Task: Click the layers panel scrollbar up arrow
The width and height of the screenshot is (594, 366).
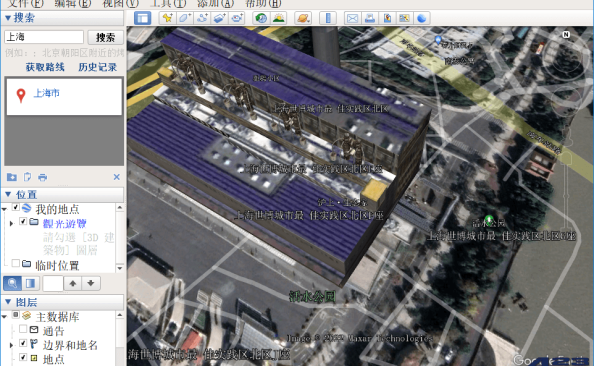Action: pyautogui.click(x=120, y=315)
